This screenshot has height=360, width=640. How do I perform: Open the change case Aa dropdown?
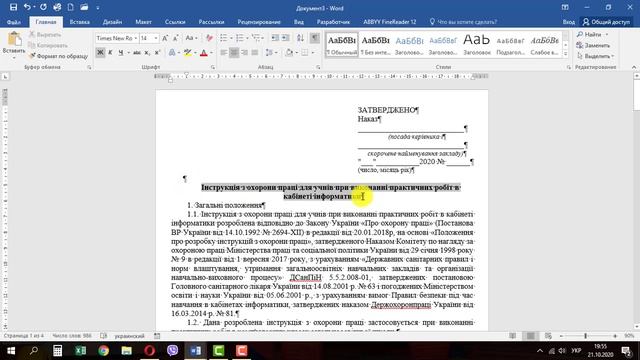pos(191,38)
